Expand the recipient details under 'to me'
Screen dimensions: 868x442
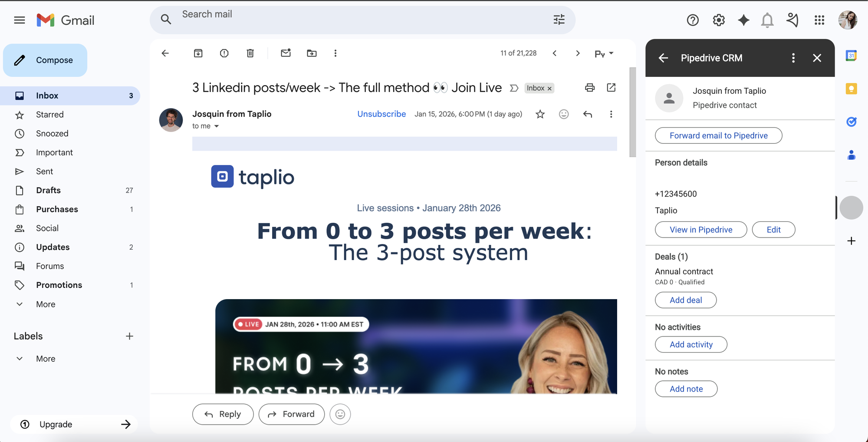(x=217, y=126)
